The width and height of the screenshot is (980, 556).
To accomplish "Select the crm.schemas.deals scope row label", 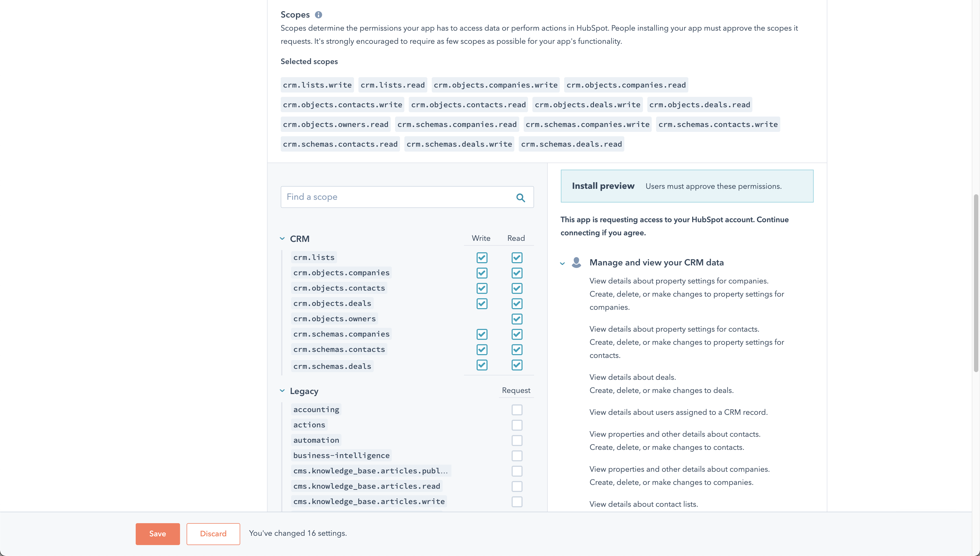I will point(332,366).
